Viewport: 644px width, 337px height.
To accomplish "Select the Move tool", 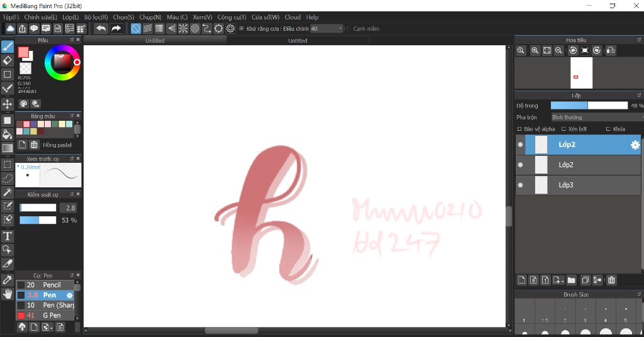I will tap(8, 104).
